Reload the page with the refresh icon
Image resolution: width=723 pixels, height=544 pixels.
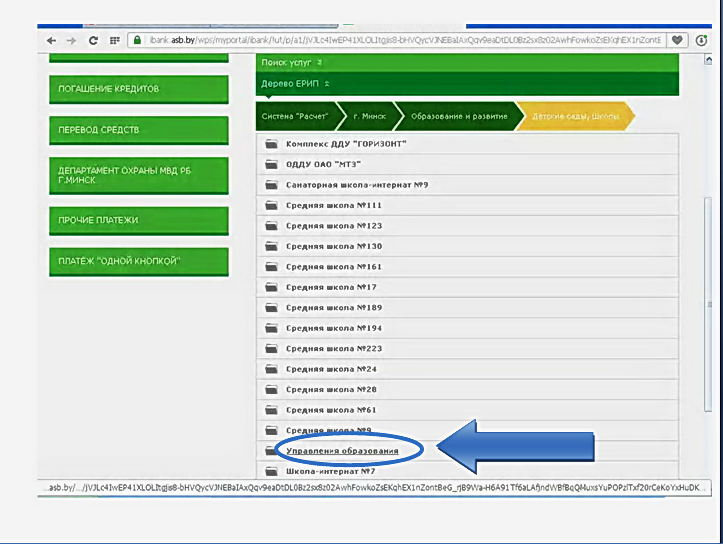click(93, 41)
